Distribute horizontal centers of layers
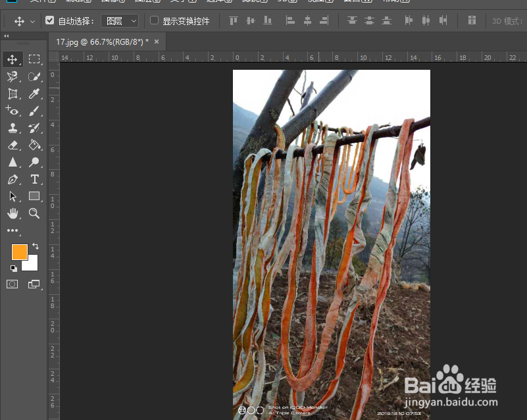Image resolution: width=527 pixels, height=420 pixels. tap(426, 21)
